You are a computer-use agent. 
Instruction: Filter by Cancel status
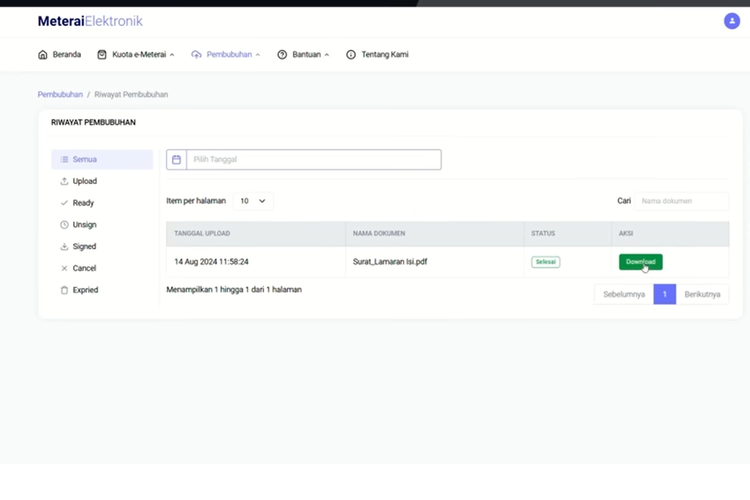click(84, 268)
